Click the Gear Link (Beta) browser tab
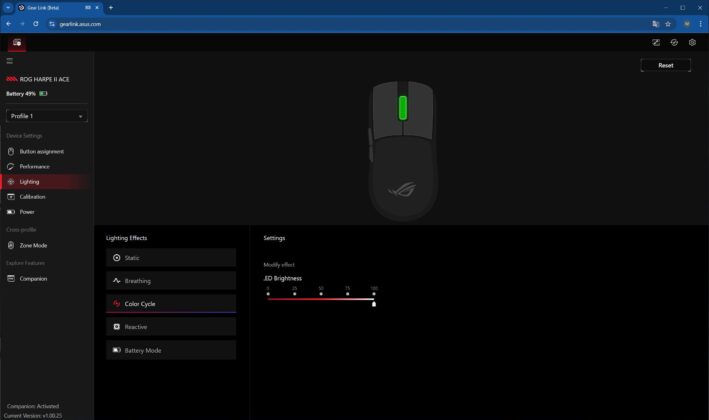This screenshot has height=420, width=709. [59, 8]
